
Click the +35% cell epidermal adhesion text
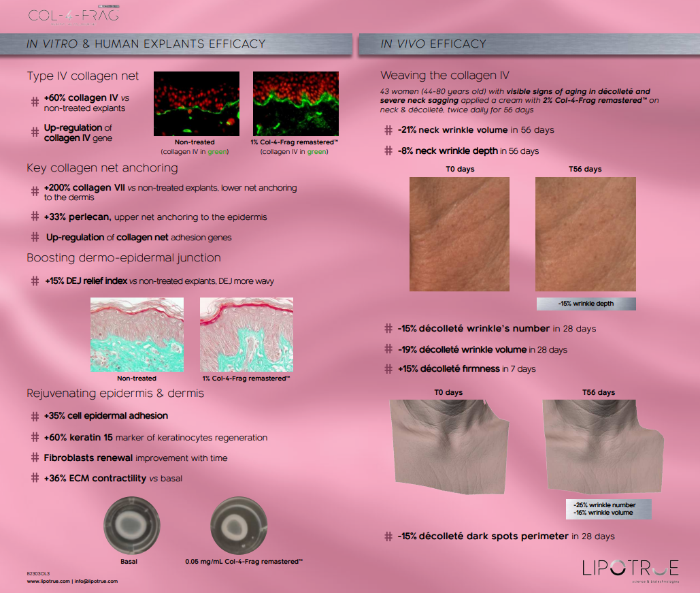(x=106, y=415)
